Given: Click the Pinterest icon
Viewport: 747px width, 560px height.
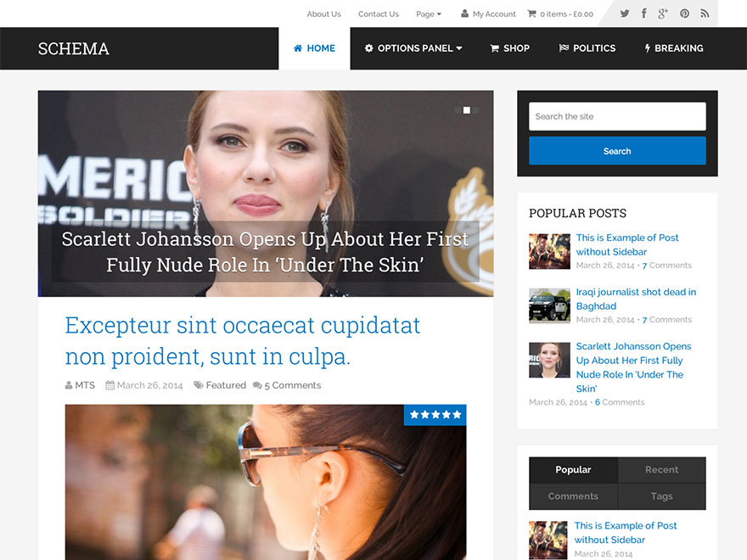Looking at the screenshot, I should pos(684,14).
